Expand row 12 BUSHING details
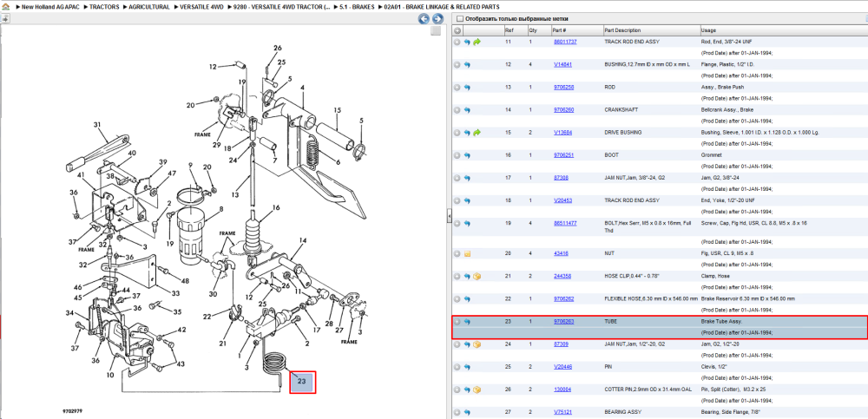Viewport: 868px width, 419px height. coord(457,65)
